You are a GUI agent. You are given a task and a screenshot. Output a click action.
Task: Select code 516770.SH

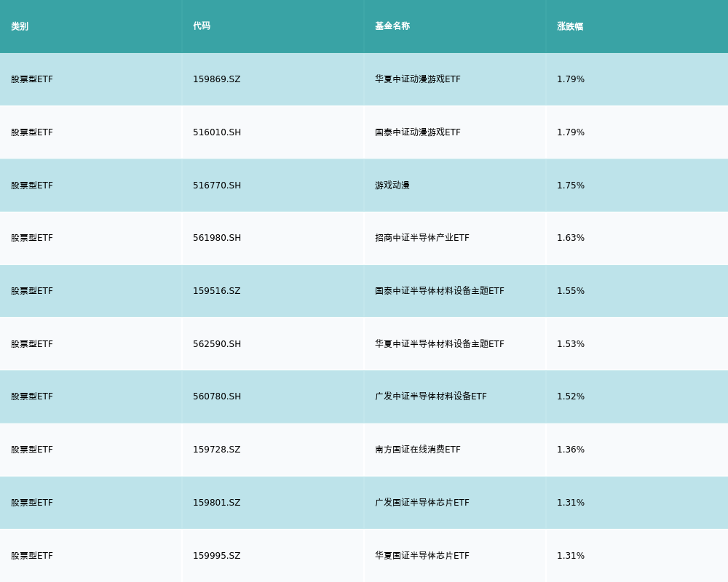[x=217, y=186]
